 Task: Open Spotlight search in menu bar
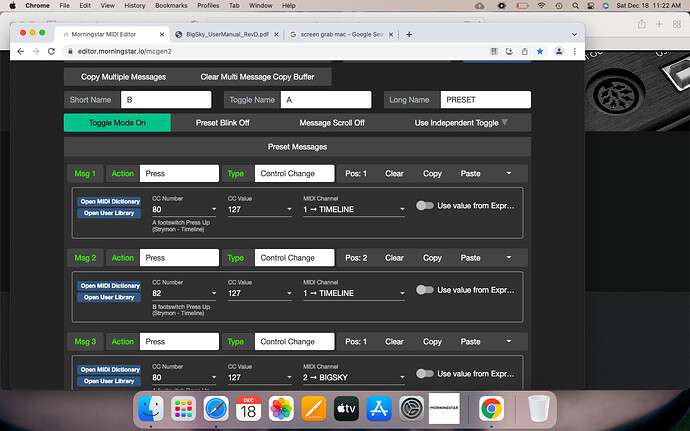tap(576, 6)
